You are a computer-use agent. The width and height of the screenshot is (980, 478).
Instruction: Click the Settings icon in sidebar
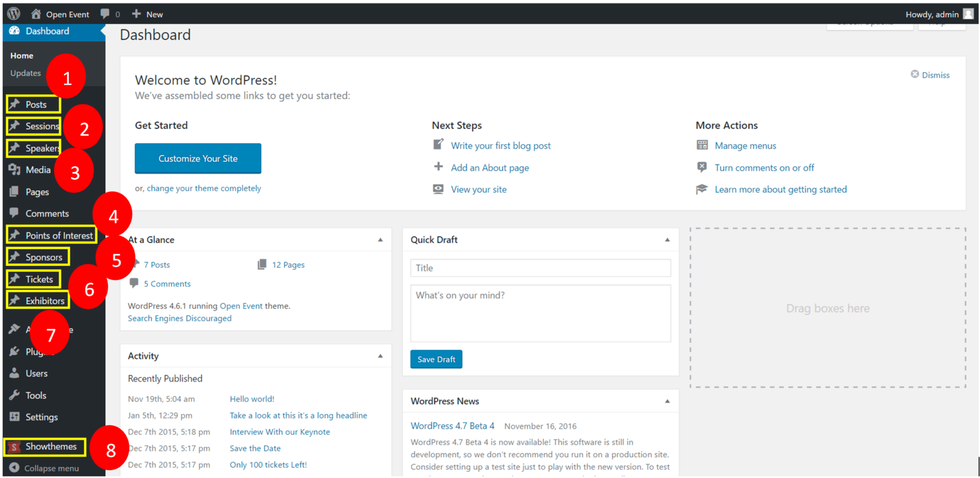[x=14, y=417]
